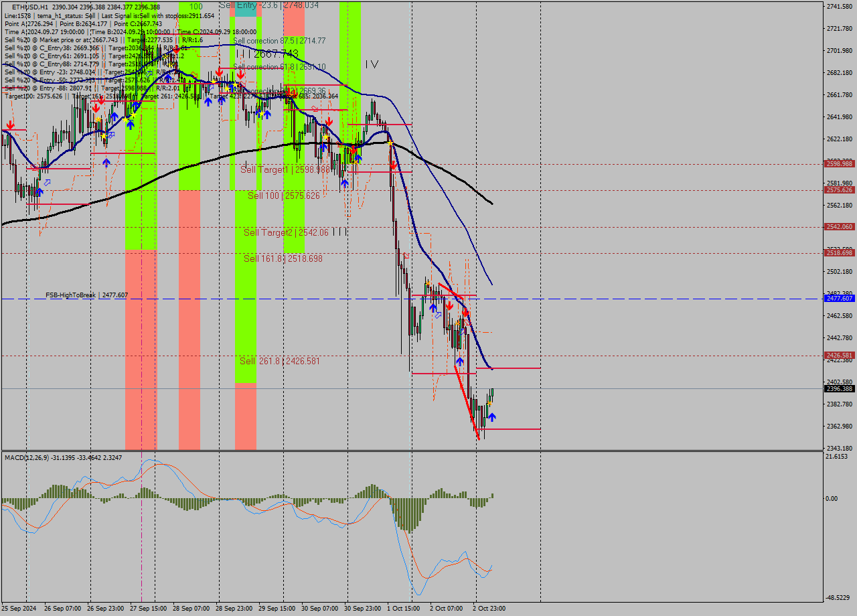Click the 2502.180 price scale value
The height and width of the screenshot is (616, 857).
point(840,272)
